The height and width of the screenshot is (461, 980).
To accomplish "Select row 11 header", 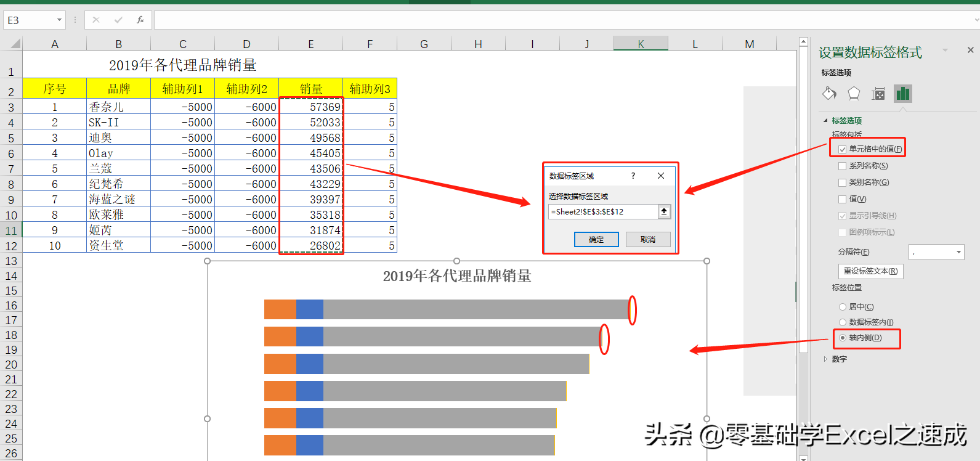I will (11, 230).
